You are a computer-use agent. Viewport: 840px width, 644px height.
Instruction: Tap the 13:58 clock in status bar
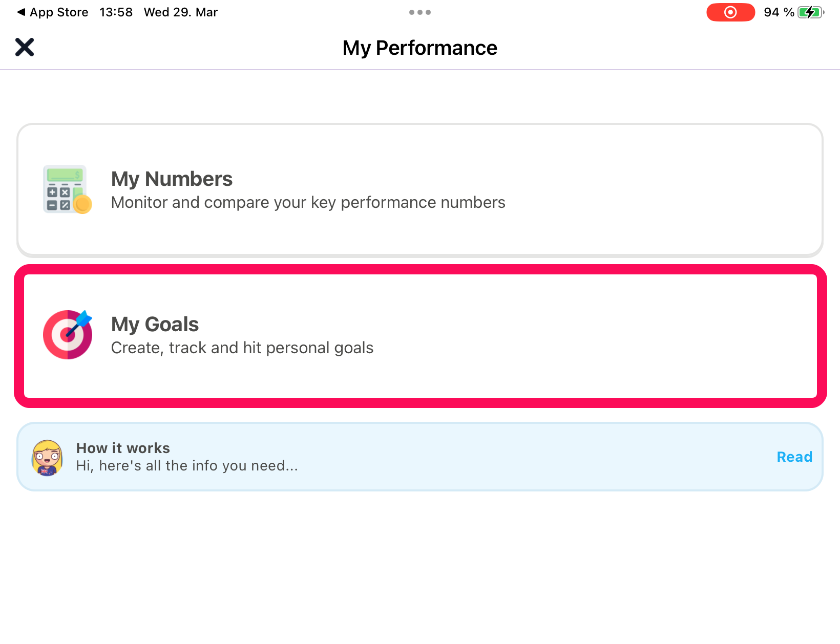click(116, 12)
